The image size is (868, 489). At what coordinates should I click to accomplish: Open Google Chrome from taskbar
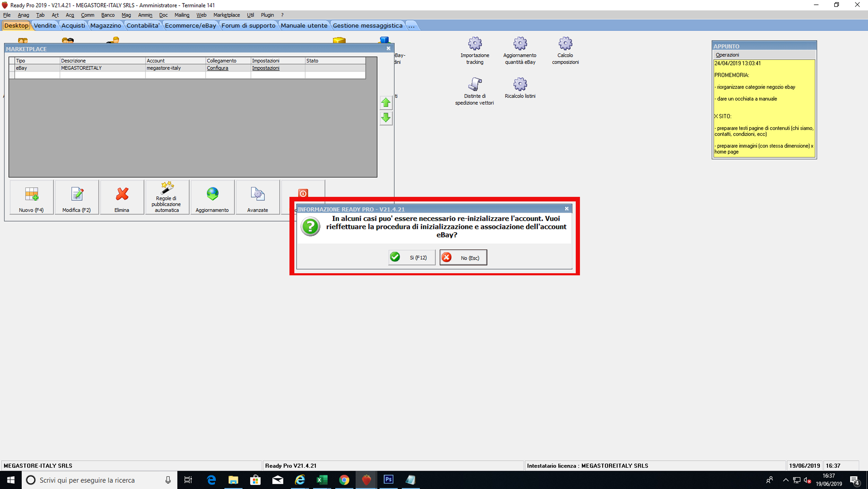coord(344,480)
